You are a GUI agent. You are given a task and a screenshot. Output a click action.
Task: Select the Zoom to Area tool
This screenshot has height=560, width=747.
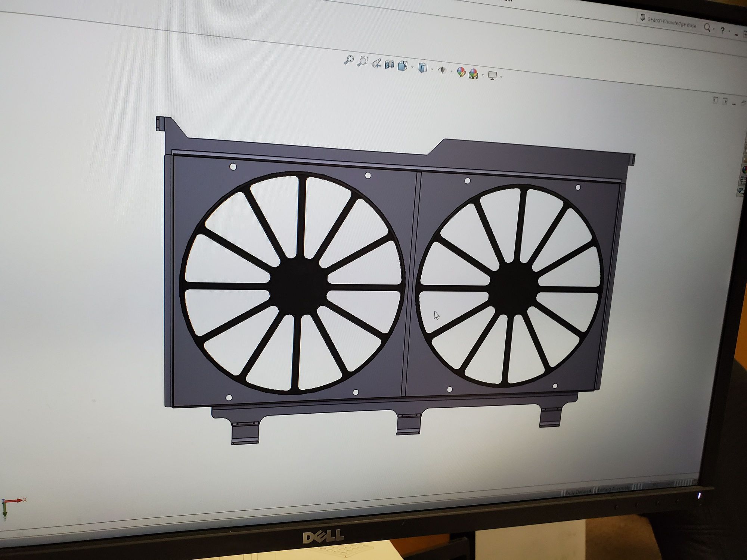(x=362, y=61)
